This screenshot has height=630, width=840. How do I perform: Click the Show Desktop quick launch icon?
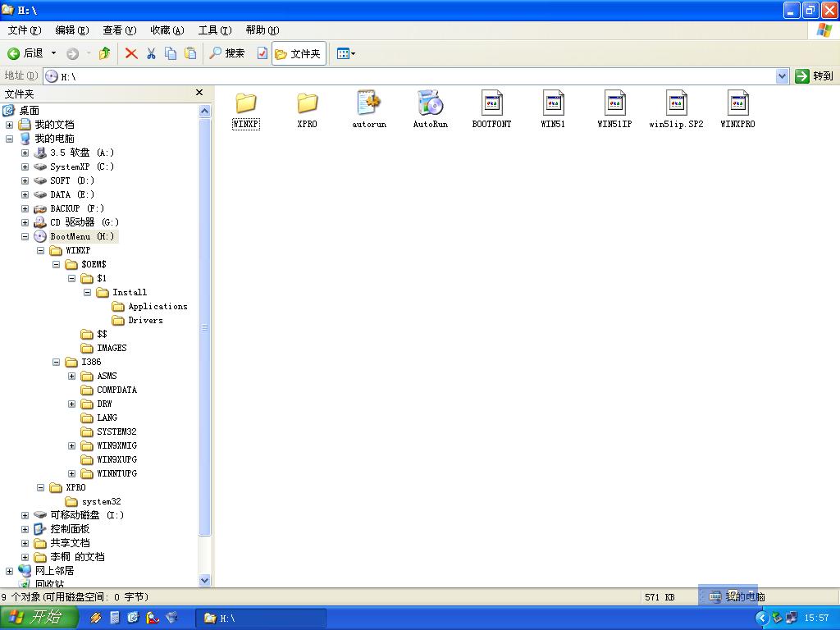[x=134, y=618]
